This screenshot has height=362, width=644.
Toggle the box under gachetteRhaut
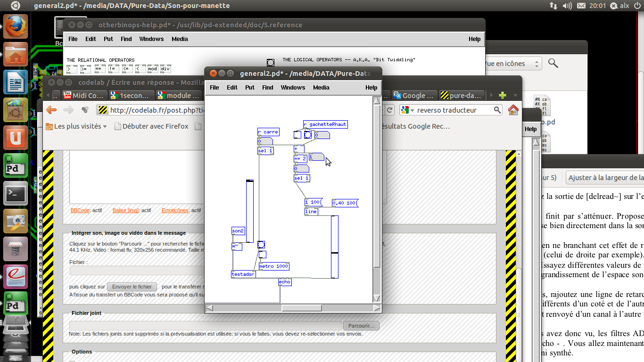click(x=297, y=135)
